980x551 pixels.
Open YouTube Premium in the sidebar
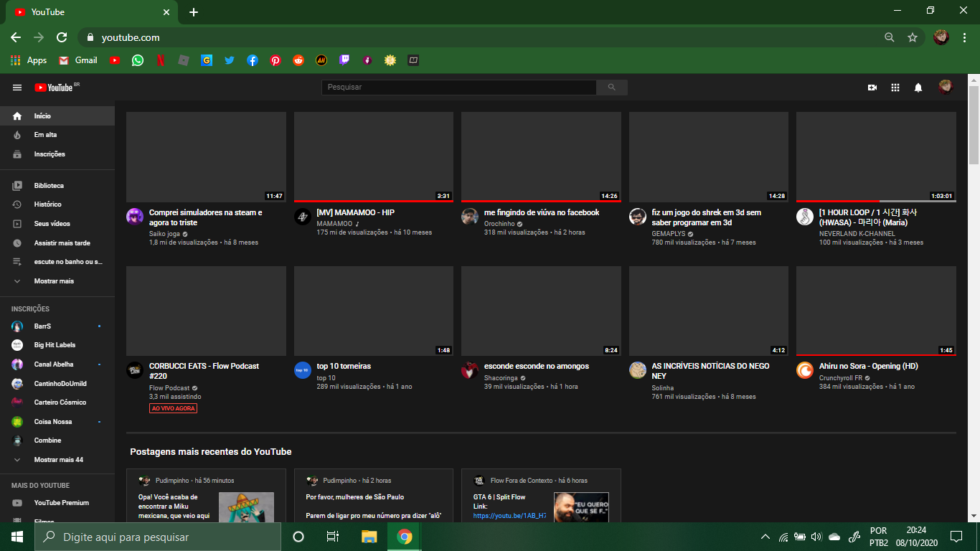[57, 503]
